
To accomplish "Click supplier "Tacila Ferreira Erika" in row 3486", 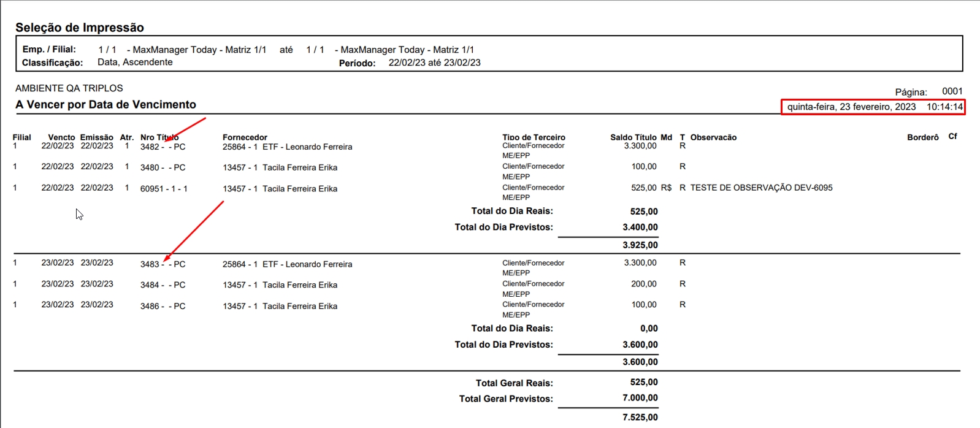I will coord(300,306).
